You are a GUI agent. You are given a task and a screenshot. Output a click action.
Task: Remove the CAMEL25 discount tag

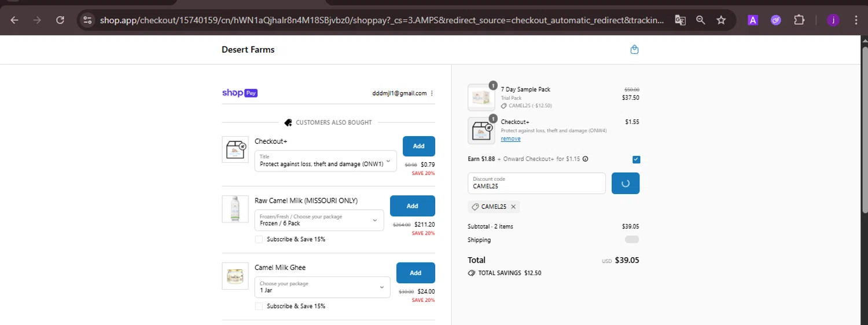click(x=513, y=206)
